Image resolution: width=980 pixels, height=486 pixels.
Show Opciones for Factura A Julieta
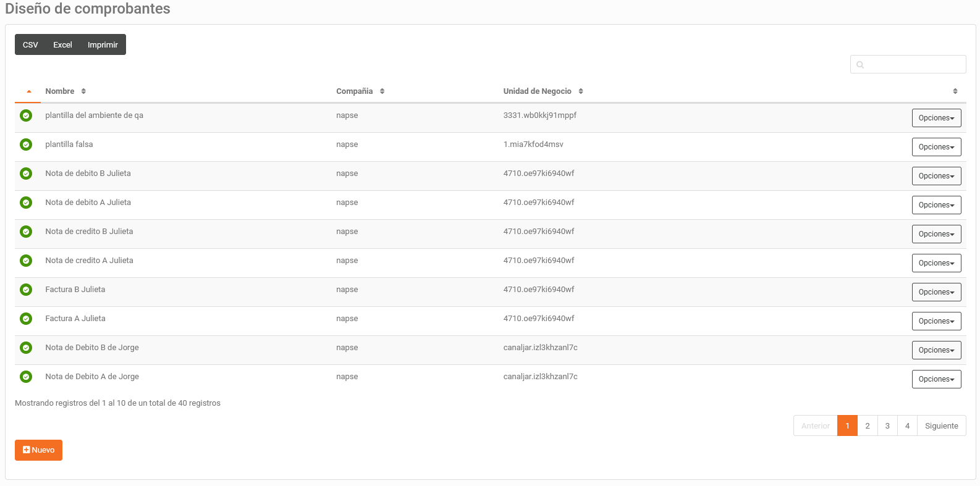coord(936,321)
